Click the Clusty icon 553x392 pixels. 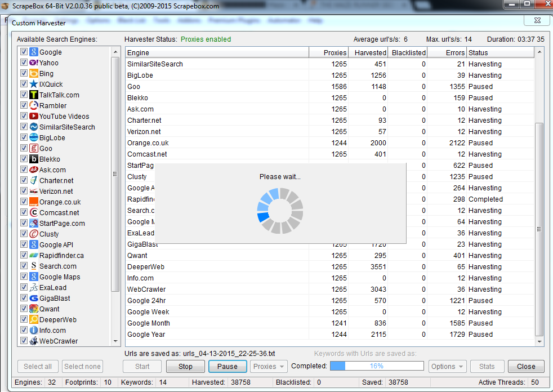(33, 234)
